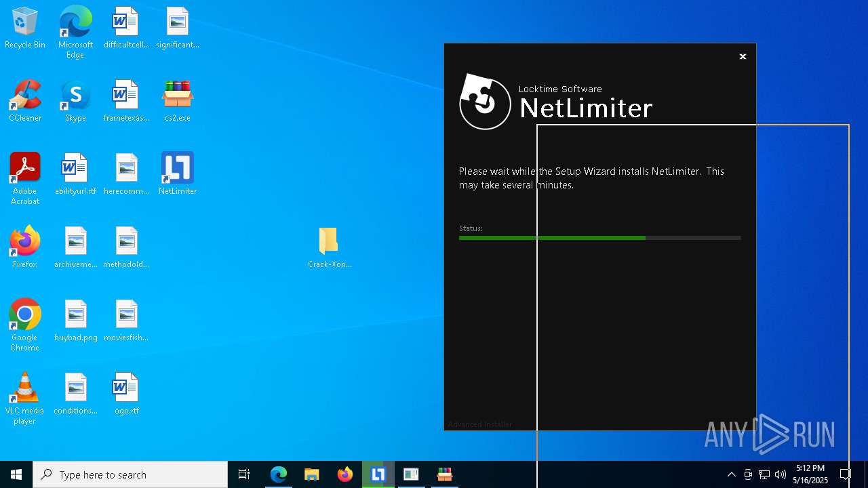Click the NetLimiter install progress bar
This screenshot has height=488, width=868.
(x=599, y=238)
